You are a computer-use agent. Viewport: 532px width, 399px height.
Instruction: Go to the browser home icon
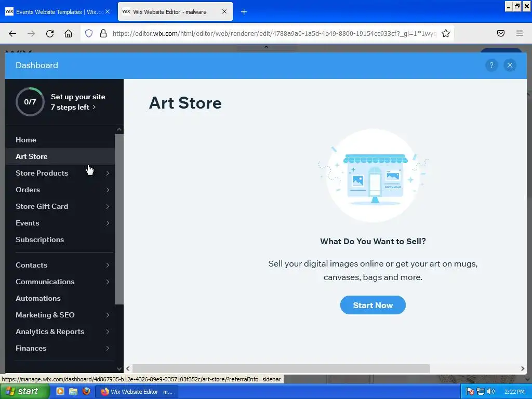click(68, 33)
